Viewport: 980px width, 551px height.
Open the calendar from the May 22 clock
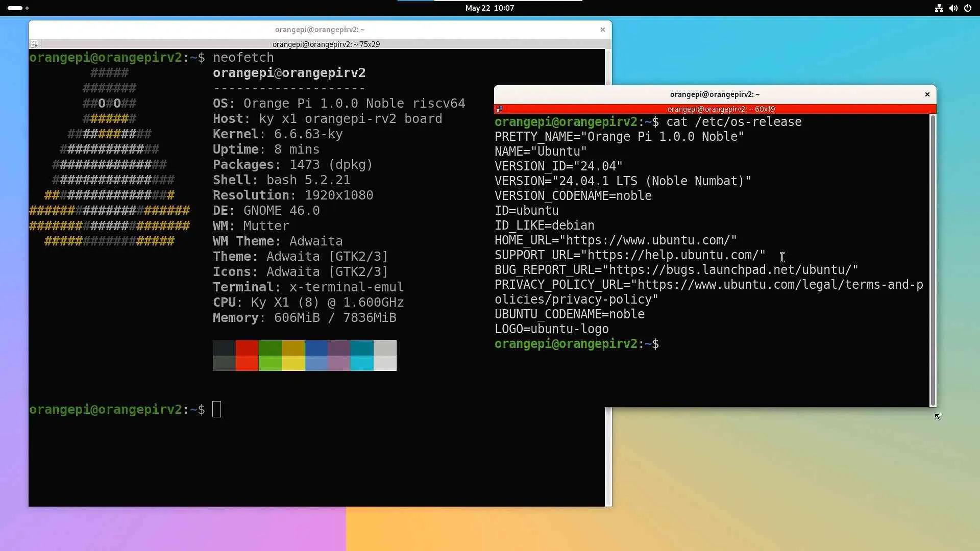pos(488,8)
